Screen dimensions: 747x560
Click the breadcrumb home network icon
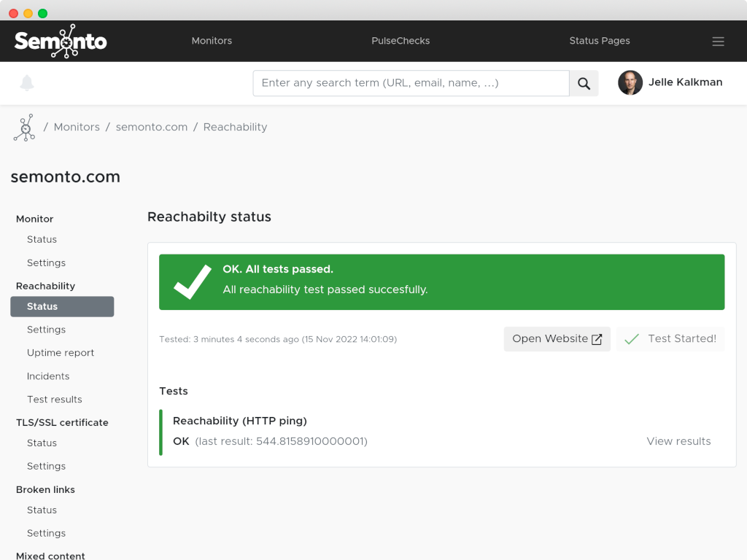click(24, 127)
